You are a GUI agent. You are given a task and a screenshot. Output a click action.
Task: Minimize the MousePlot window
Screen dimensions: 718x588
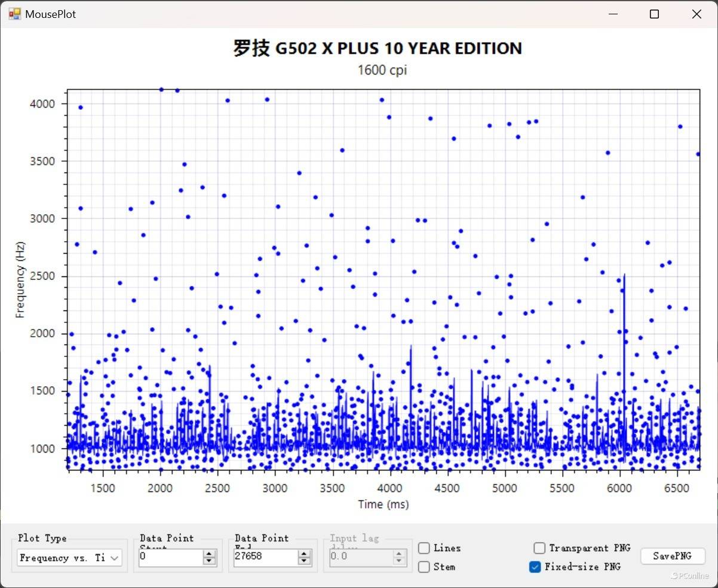pyautogui.click(x=613, y=14)
